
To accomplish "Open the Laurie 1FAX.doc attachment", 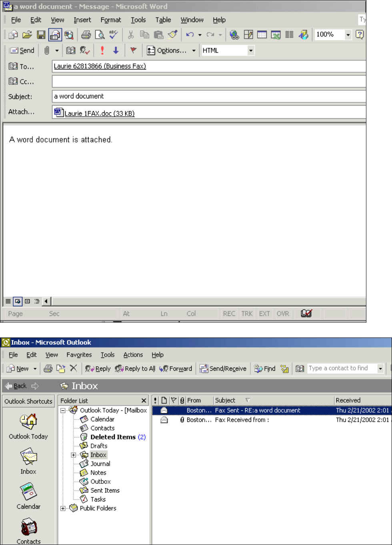I will pyautogui.click(x=95, y=113).
